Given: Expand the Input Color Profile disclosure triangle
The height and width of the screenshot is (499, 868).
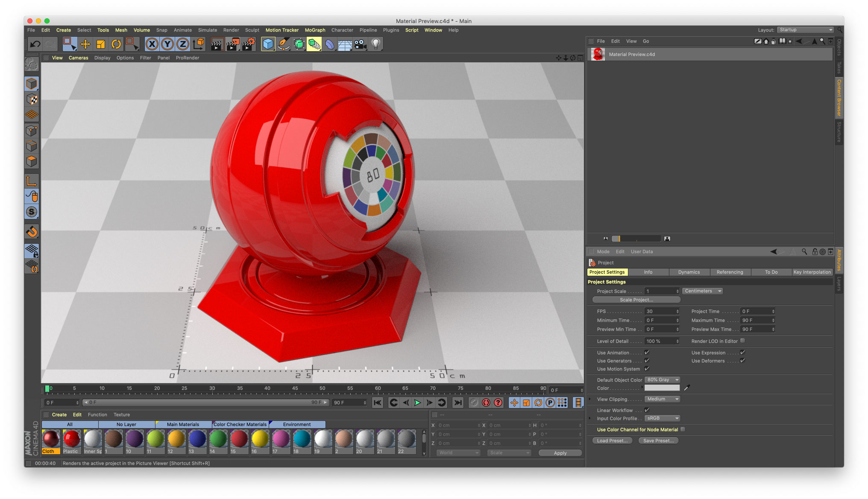Looking at the screenshot, I should [x=590, y=418].
